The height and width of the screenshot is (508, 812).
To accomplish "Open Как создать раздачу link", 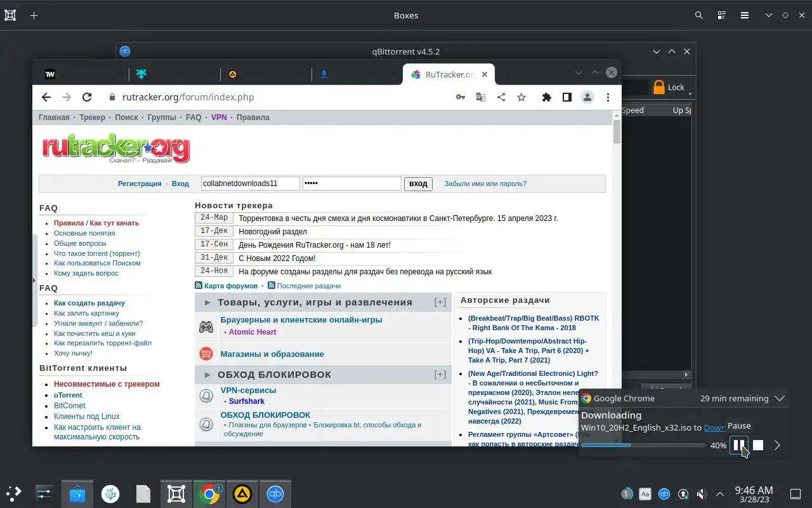I will [x=89, y=303].
